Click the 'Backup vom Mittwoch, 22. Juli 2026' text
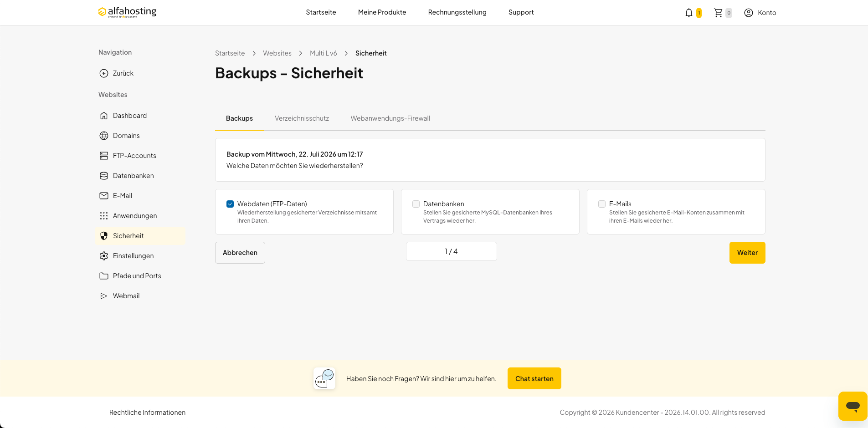Screen dimensions: 868x428 (x=294, y=154)
